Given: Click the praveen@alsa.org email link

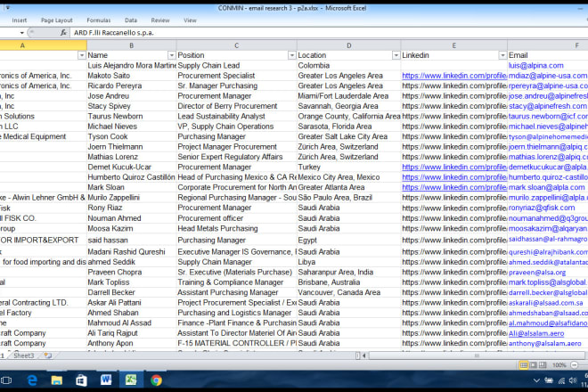Looking at the screenshot, I should [x=536, y=273].
